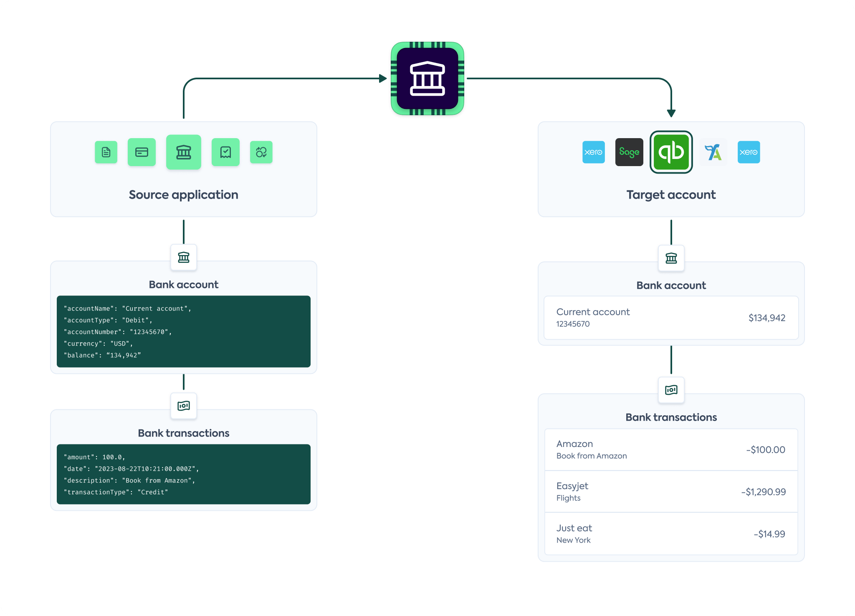855x616 pixels.
Task: Select the credit card icon in Source application
Action: 142,152
